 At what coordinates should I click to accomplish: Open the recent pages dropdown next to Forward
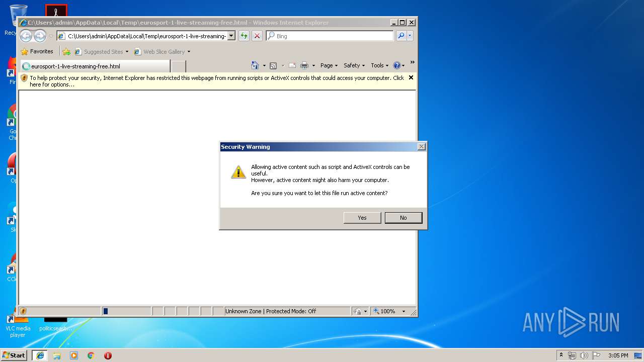coord(51,36)
